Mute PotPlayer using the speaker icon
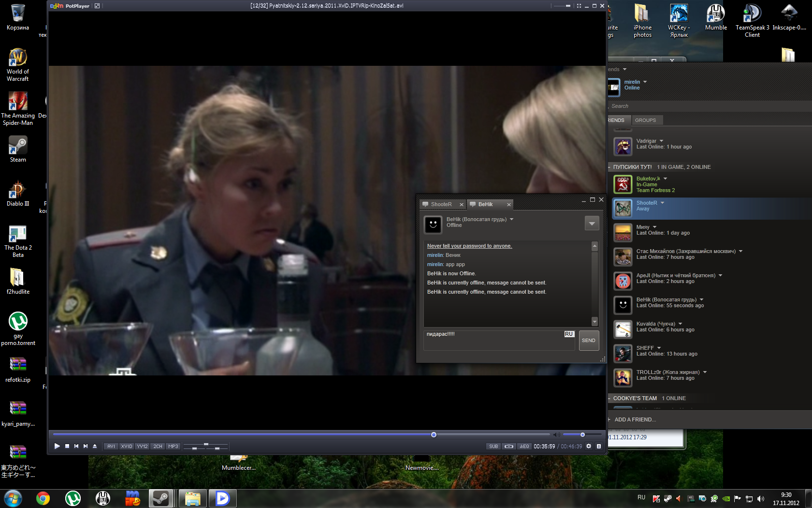812x508 pixels. point(556,434)
